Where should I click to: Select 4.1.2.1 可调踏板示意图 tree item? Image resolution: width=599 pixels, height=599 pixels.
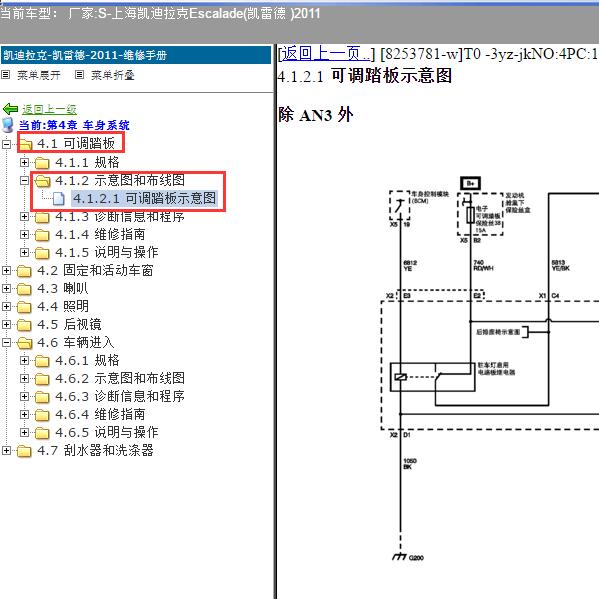pos(144,198)
